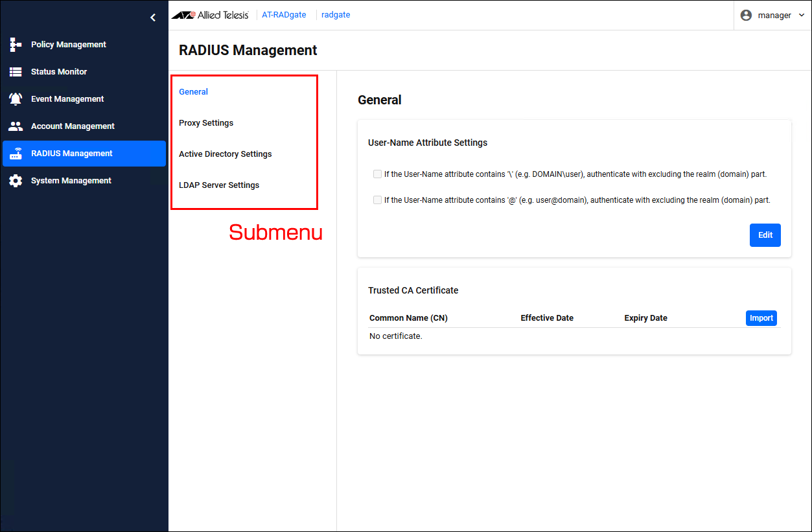The width and height of the screenshot is (812, 532).
Task: Collapse the sidebar with the chevron arrow
Action: (x=153, y=17)
